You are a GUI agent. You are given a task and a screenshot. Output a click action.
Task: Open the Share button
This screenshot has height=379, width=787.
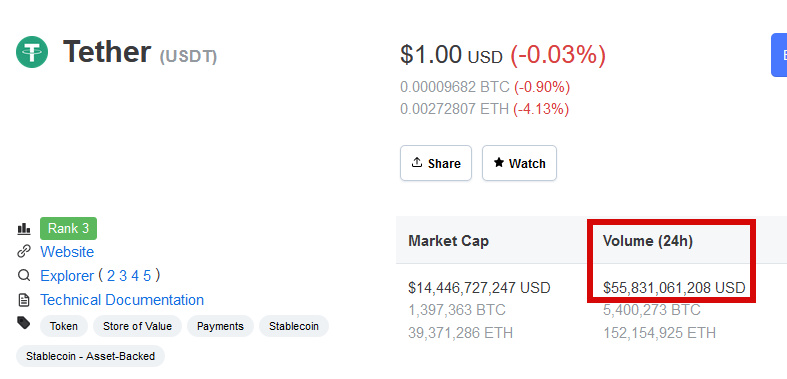(436, 163)
